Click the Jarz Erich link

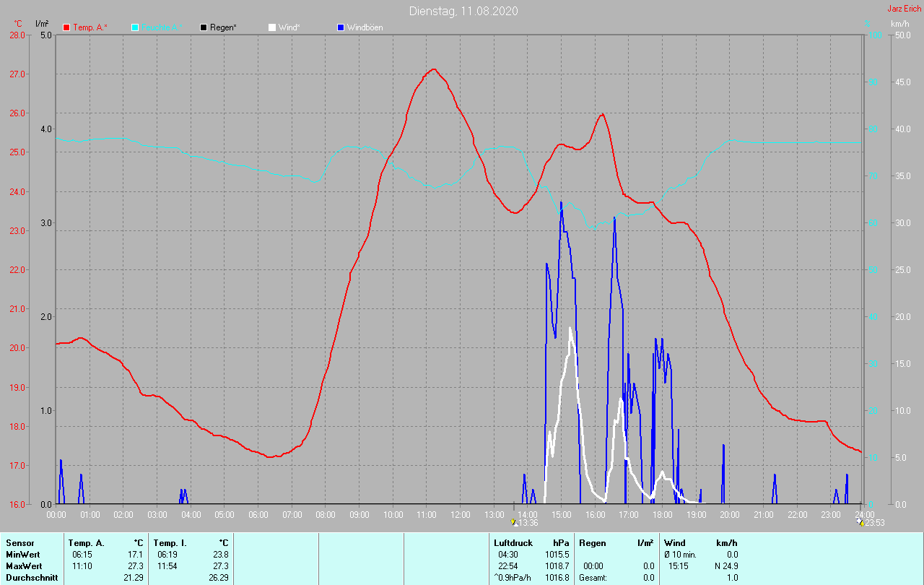[904, 9]
